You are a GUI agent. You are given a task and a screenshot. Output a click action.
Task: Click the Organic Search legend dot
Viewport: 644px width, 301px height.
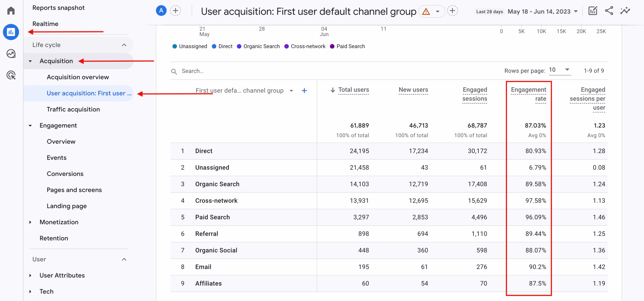click(x=239, y=46)
